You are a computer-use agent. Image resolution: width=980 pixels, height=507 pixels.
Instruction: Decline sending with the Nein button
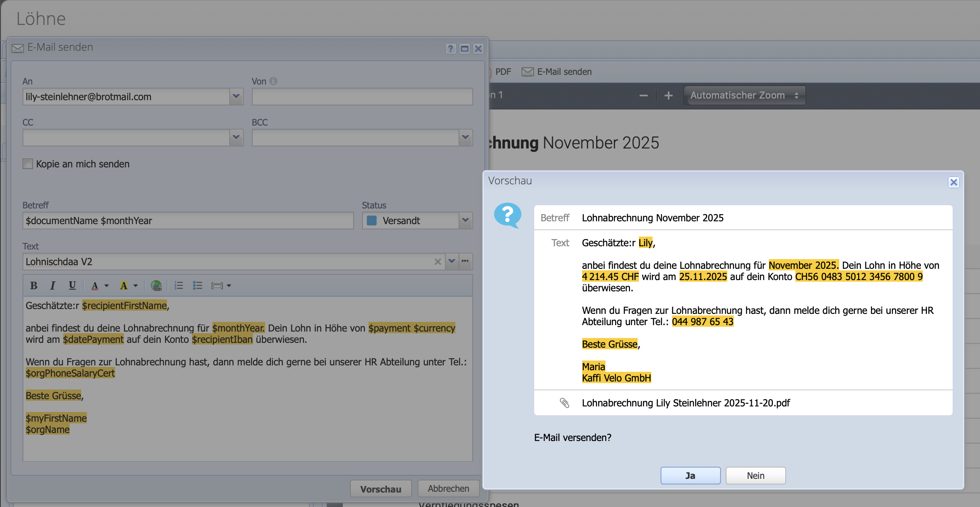click(756, 476)
